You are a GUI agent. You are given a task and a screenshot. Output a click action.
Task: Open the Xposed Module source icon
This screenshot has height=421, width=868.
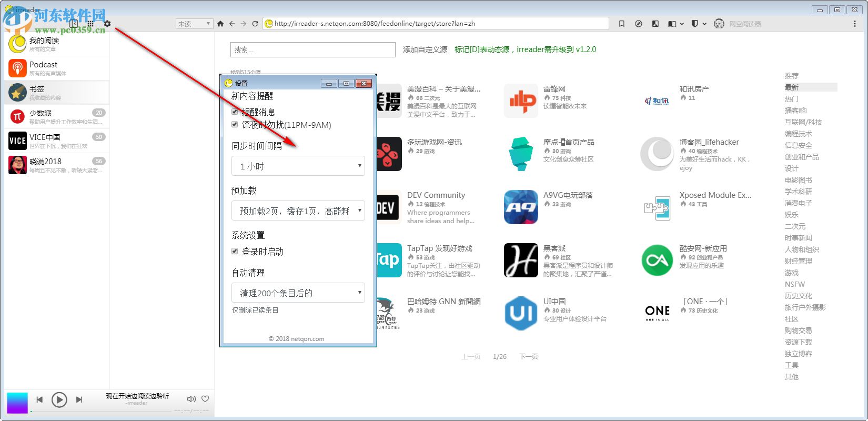click(657, 207)
